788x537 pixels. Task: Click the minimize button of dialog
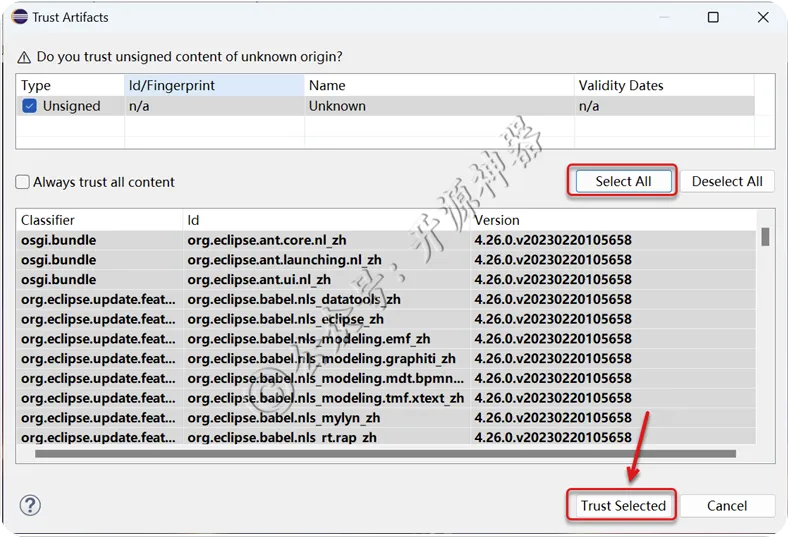[664, 17]
